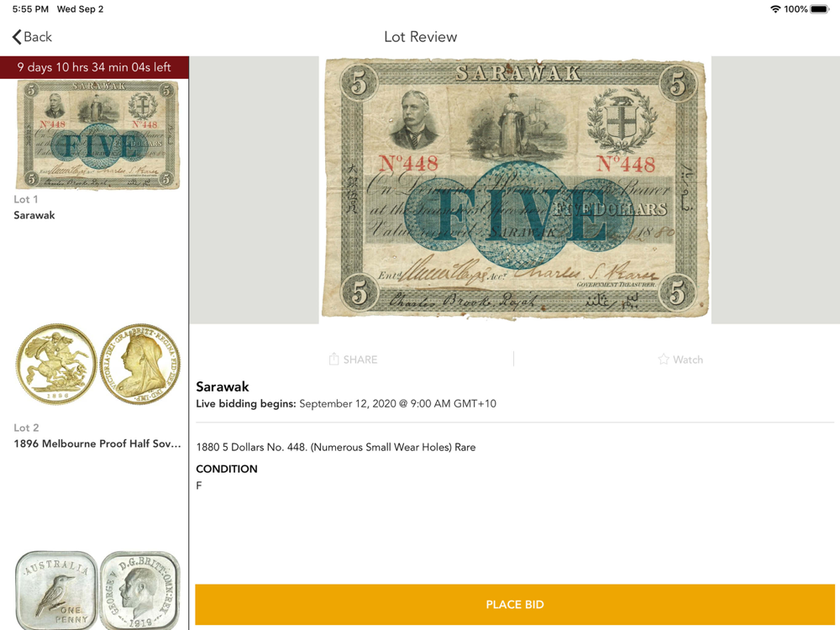Click the Lot 1 Sarawak title text

click(x=34, y=215)
